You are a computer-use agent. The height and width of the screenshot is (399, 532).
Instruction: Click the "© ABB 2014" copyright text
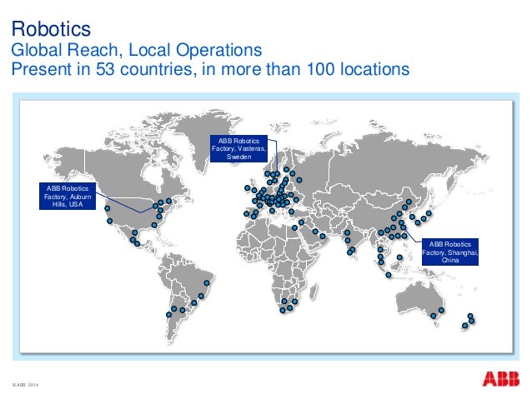[26, 385]
